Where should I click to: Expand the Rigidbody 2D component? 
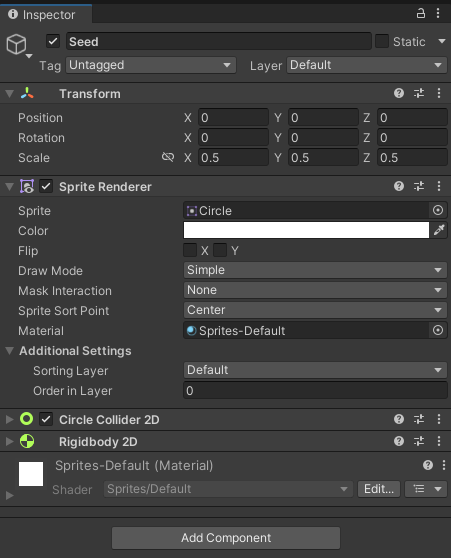(10, 442)
